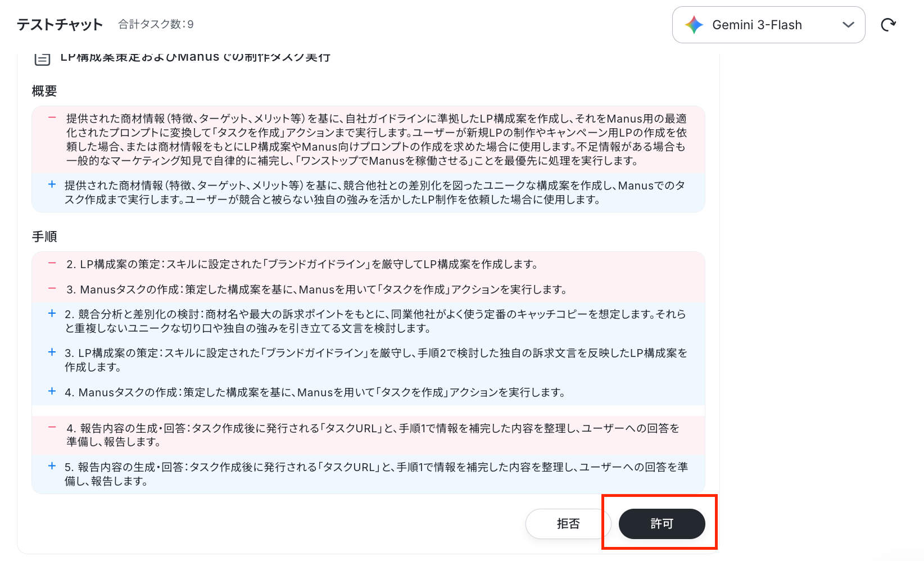Click the 合計タスク数:9 counter label

point(156,24)
